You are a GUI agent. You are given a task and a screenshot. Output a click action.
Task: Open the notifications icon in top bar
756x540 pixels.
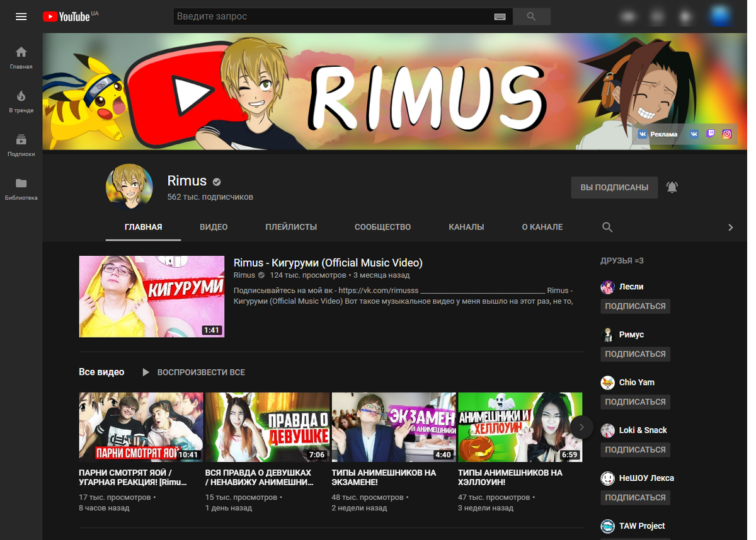pyautogui.click(x=686, y=16)
